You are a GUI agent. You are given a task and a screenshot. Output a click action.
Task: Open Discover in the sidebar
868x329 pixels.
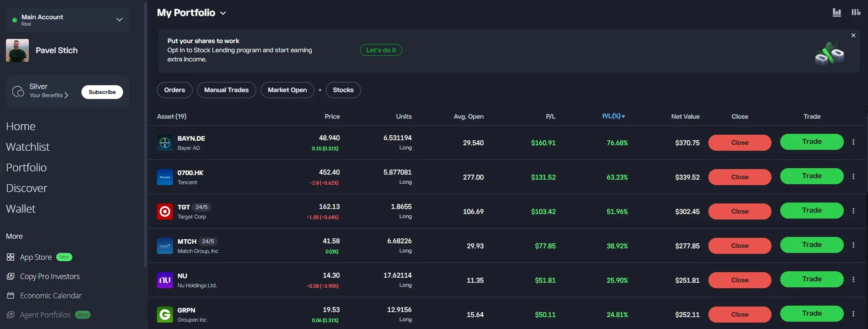(x=27, y=188)
